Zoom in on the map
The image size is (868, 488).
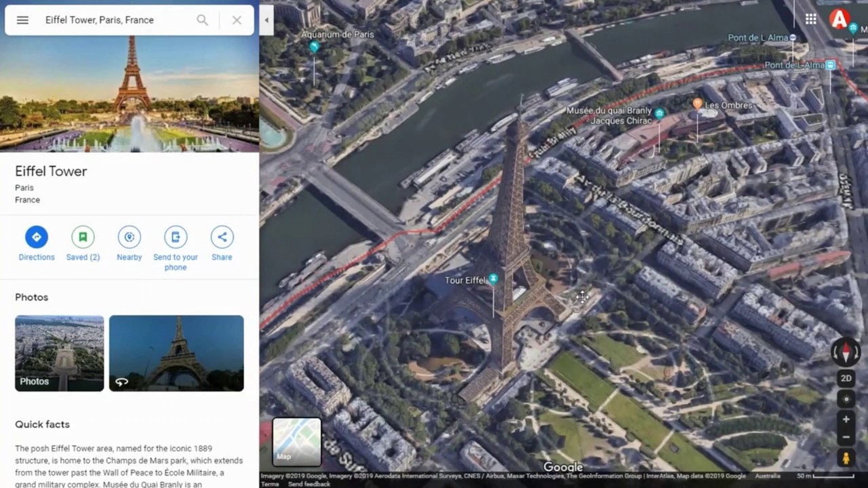coord(846,420)
